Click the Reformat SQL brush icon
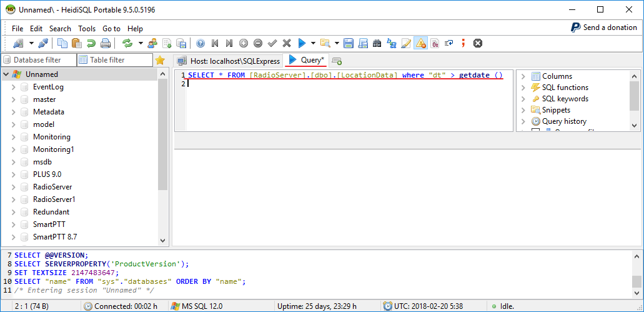 pos(406,43)
